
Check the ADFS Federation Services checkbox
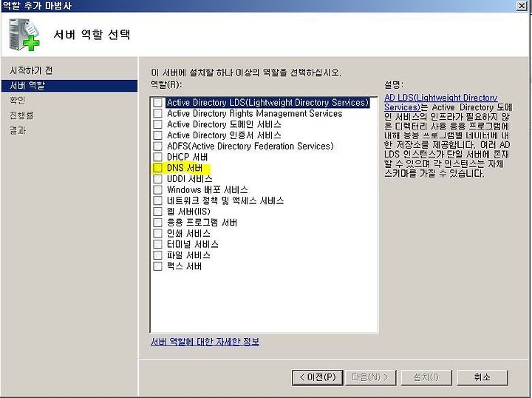coord(158,146)
